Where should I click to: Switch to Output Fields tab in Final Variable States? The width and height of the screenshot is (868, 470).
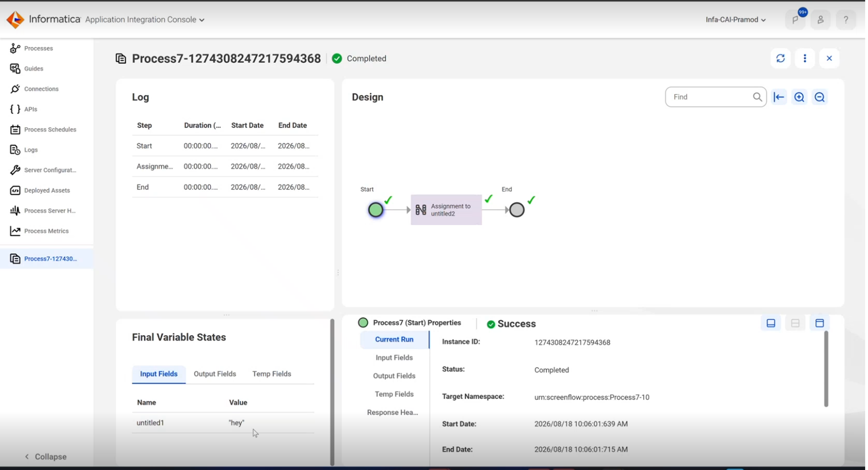(215, 374)
